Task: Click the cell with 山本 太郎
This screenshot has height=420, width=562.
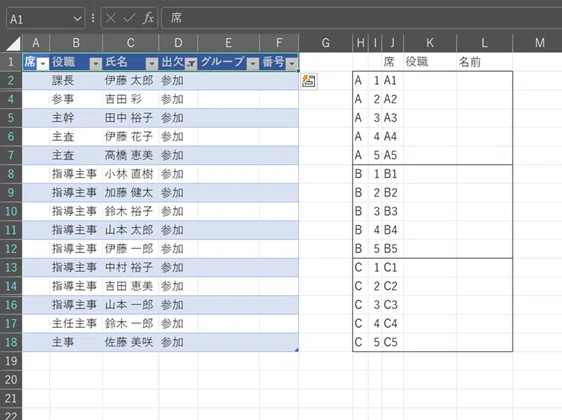Action: 130,230
